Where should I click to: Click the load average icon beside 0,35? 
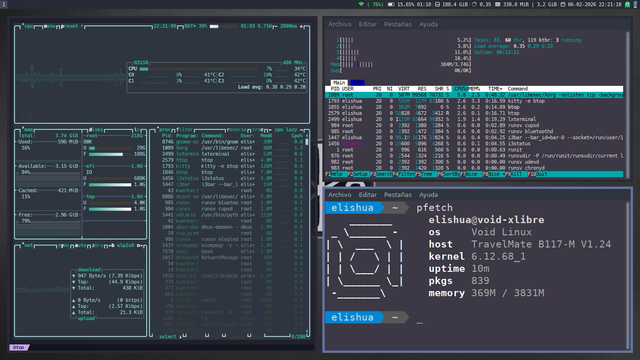pos(474,4)
